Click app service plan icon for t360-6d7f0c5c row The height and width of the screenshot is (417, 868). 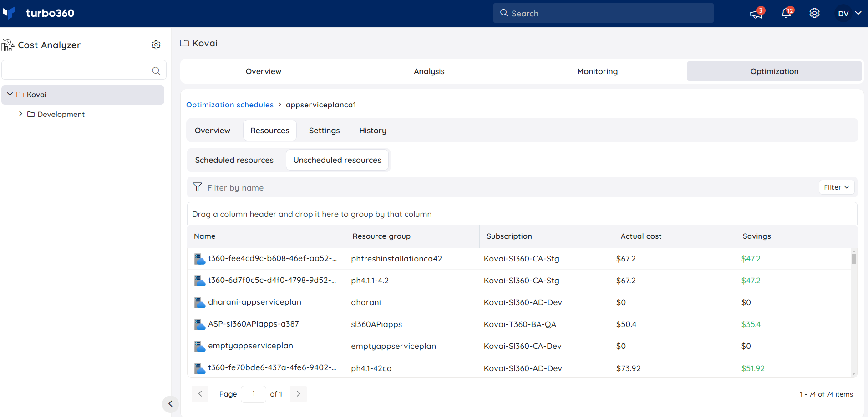pyautogui.click(x=200, y=281)
